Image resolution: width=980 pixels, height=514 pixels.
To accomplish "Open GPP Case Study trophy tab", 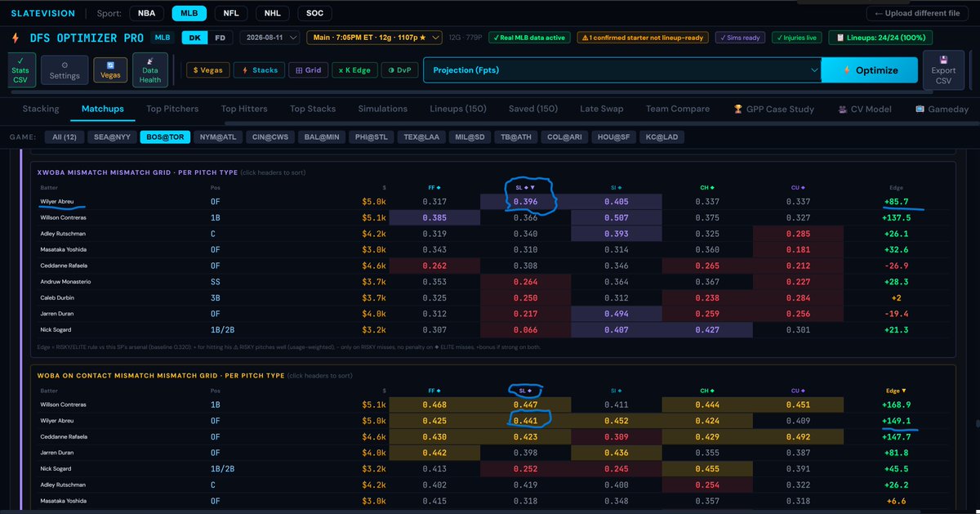I will (774, 109).
